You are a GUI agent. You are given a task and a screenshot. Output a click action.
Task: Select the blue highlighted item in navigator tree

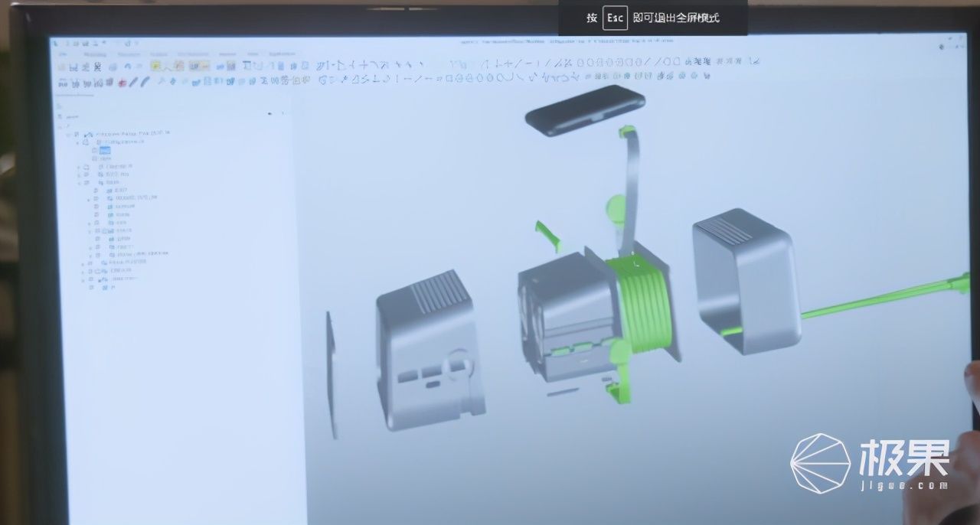pyautogui.click(x=105, y=150)
